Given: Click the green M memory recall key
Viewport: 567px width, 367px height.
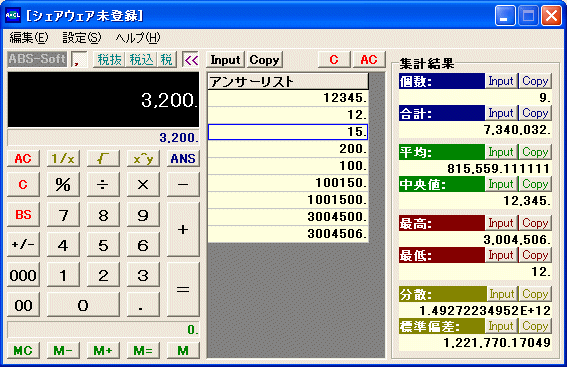Looking at the screenshot, I should pos(183,350).
